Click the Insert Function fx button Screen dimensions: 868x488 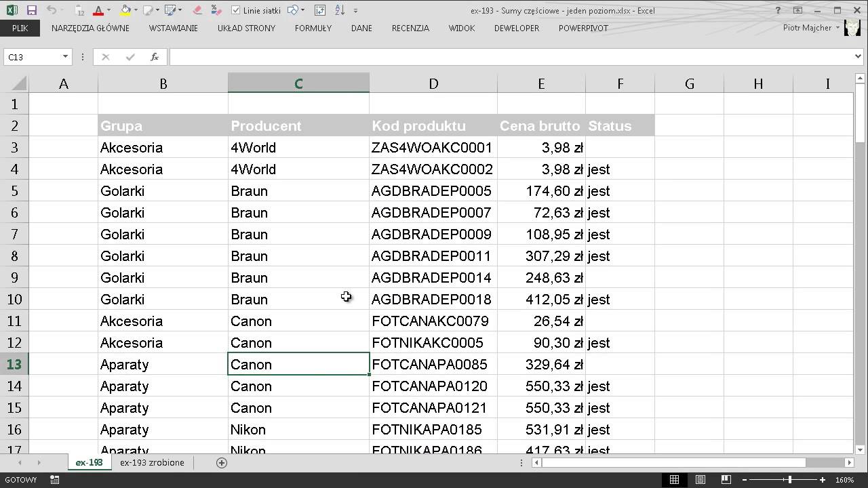[155, 57]
